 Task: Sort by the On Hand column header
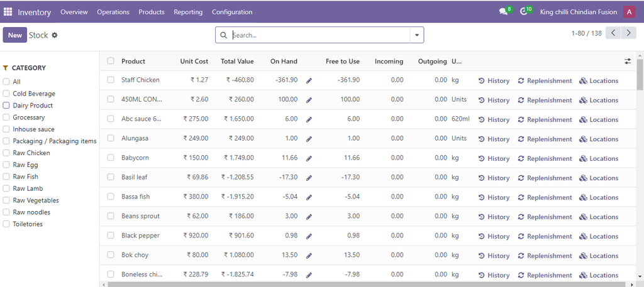pyautogui.click(x=284, y=61)
